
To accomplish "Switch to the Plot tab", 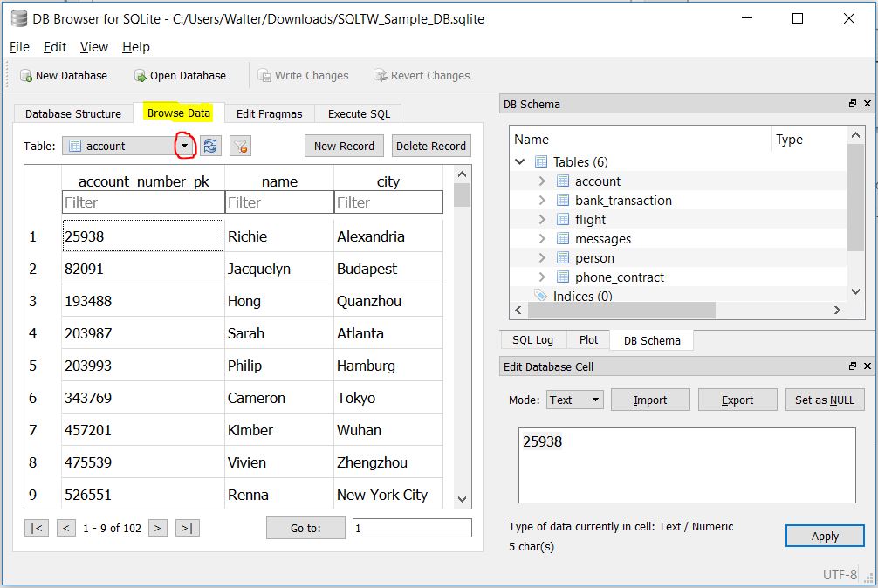I will [588, 340].
